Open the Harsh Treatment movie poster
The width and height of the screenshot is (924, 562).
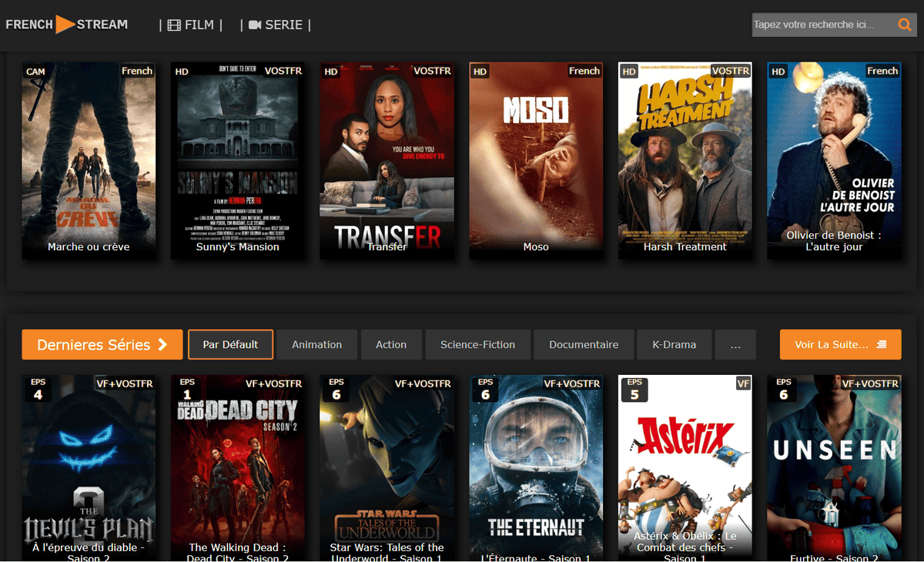tap(685, 161)
